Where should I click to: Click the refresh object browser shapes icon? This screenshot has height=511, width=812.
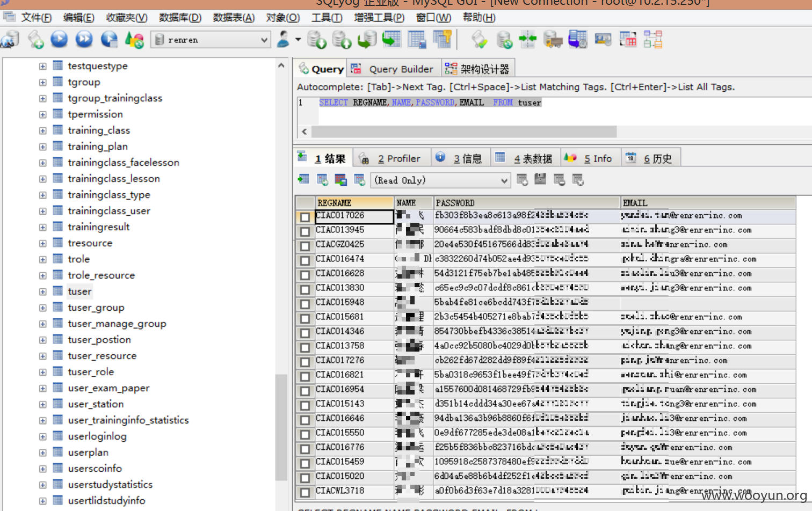(x=134, y=40)
